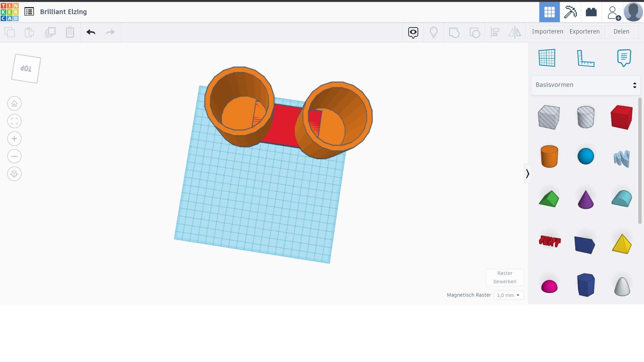This screenshot has width=644, height=362.
Task: Click the zoom out minus button
Action: (x=14, y=156)
